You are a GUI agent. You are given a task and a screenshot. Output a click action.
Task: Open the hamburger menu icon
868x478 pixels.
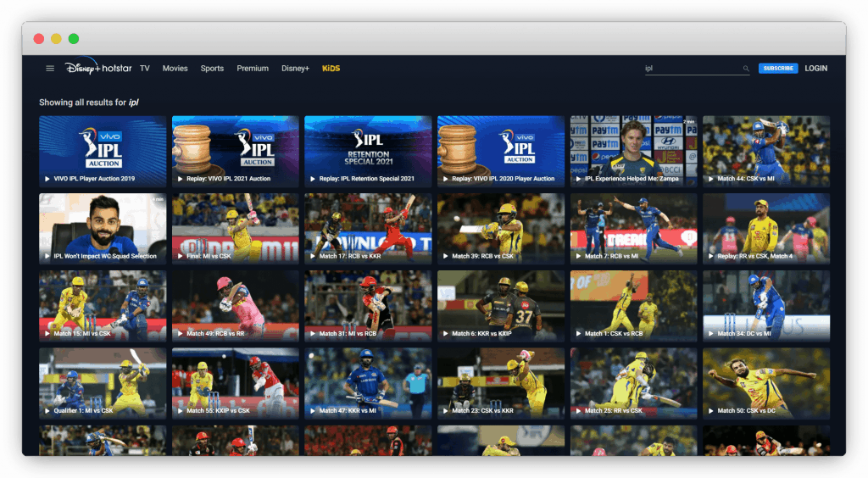(50, 69)
